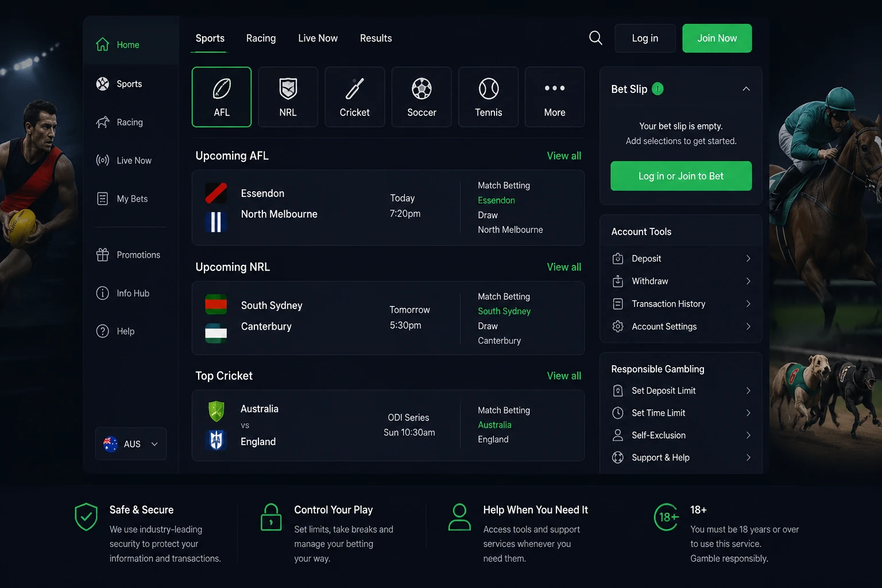Switch to the Live Now top tab
The height and width of the screenshot is (588, 882).
[x=318, y=38]
